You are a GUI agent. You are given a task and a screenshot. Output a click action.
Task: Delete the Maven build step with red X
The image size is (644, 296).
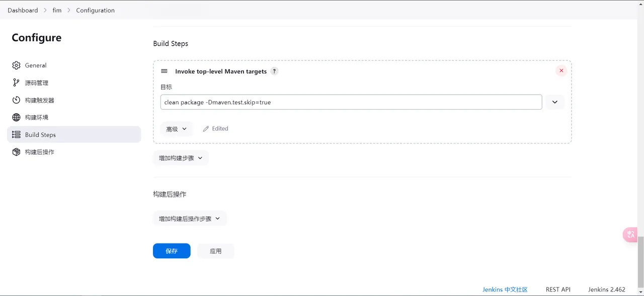click(x=561, y=71)
